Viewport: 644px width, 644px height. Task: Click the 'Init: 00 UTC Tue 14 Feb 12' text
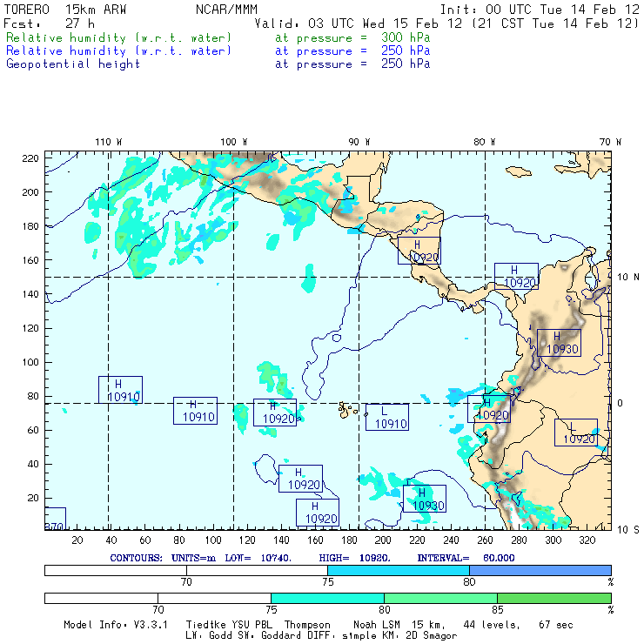540,10
